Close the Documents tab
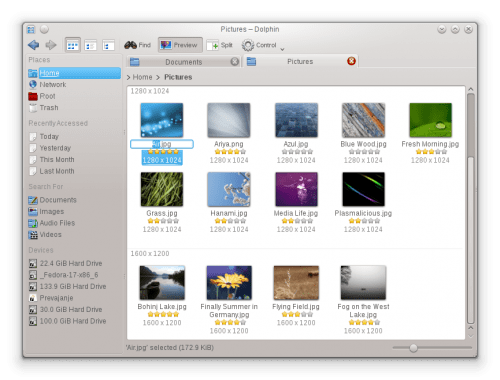 235,62
